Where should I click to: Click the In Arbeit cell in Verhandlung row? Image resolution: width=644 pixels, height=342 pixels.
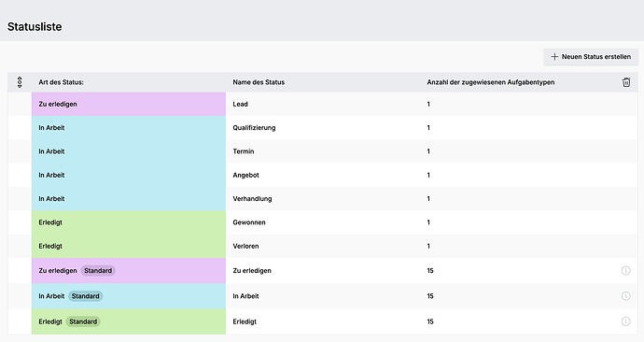tap(129, 198)
